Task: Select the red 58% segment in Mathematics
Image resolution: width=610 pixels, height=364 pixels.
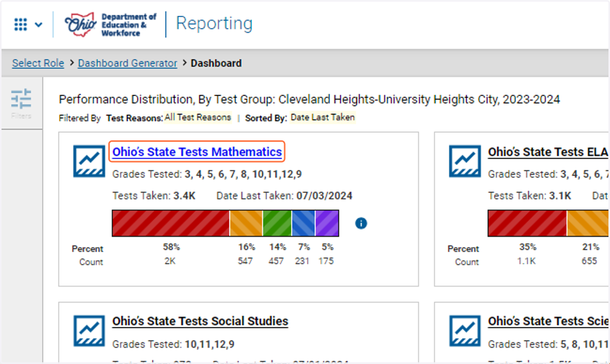Action: point(171,223)
